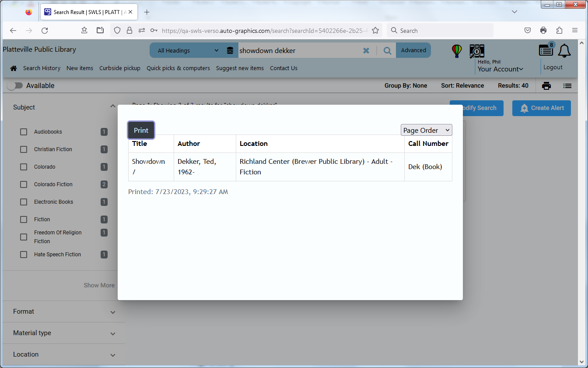Click the list view icon in results bar
The image size is (588, 368).
(x=567, y=86)
